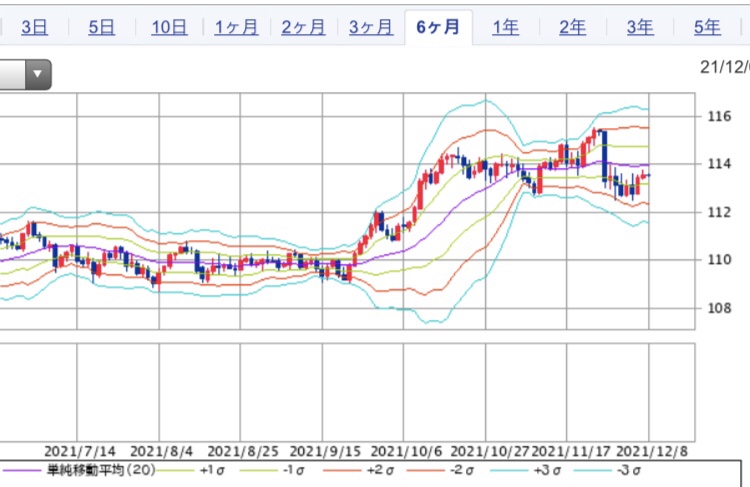Click the +3σ legend label
The width and height of the screenshot is (750, 487).
pos(547,471)
